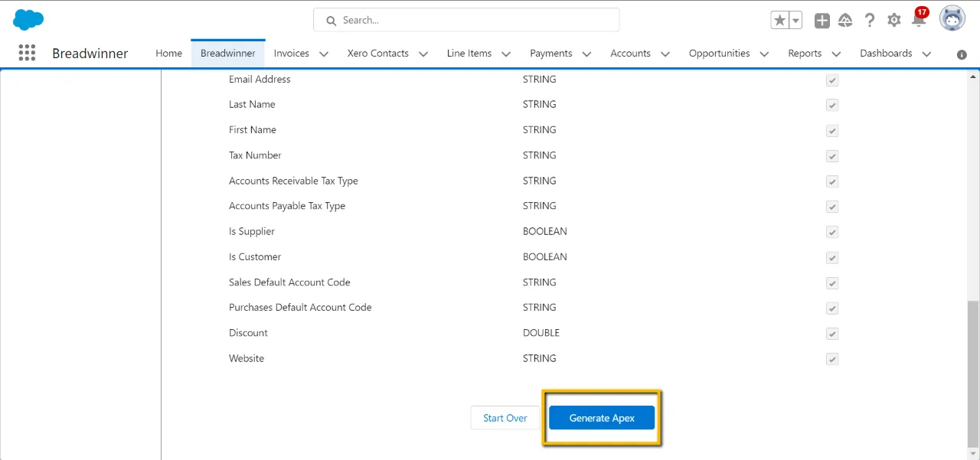Open the Setup gear icon
980x460 pixels.
pyautogui.click(x=894, y=21)
